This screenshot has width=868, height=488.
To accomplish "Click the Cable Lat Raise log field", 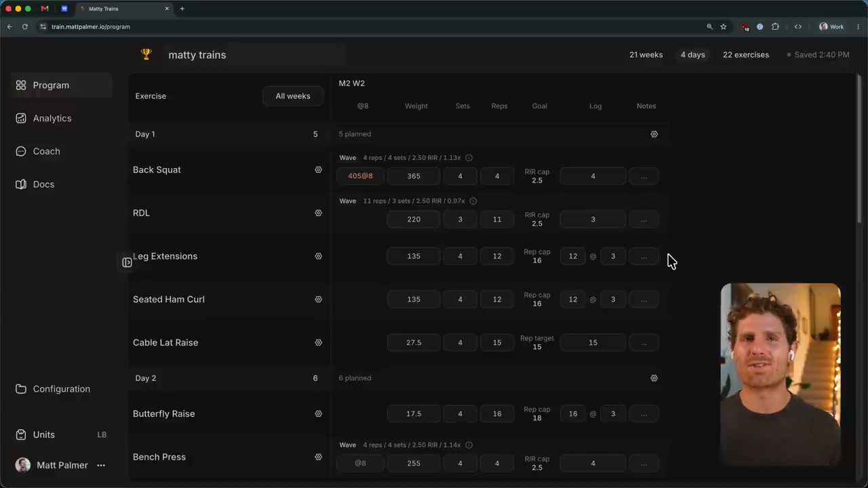I will pyautogui.click(x=593, y=343).
